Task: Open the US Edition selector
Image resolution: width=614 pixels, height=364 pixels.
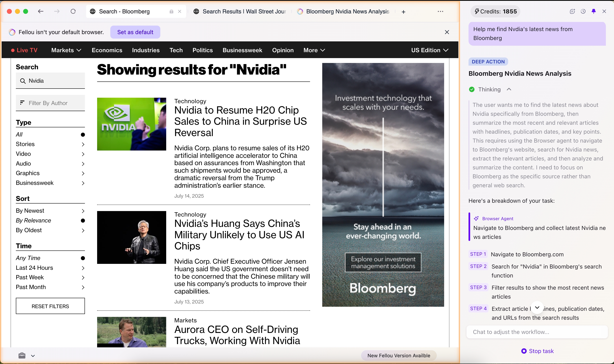Action: [x=430, y=50]
